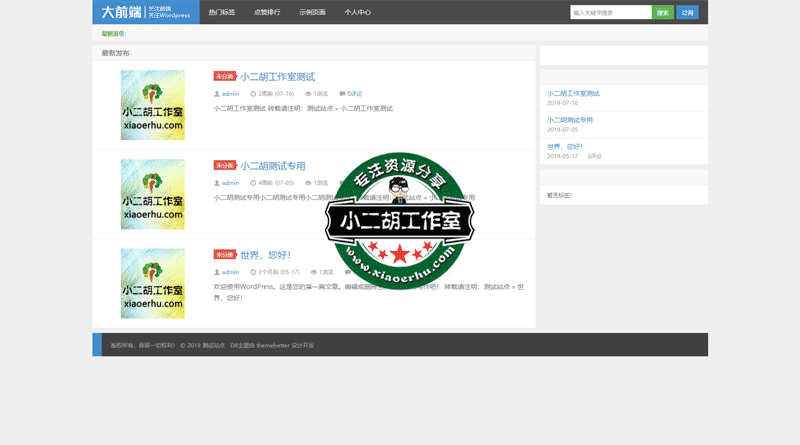Open the 个人中心 menu item
800x445 pixels.
tap(358, 12)
